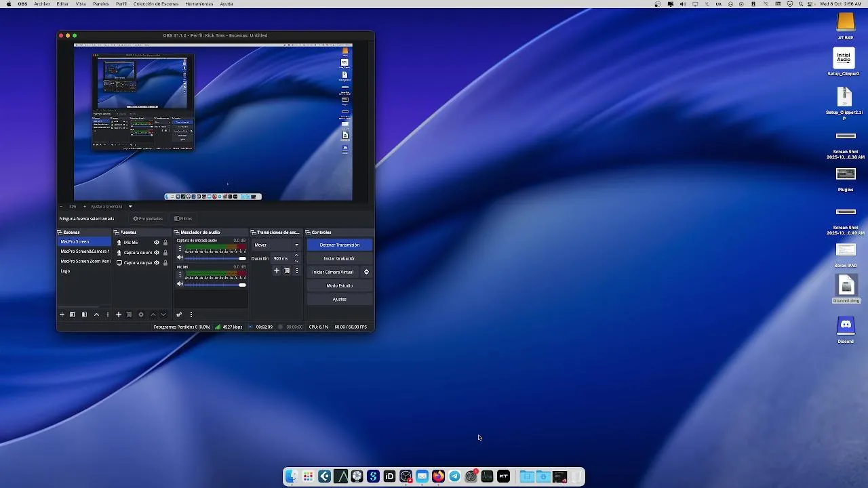This screenshot has width=868, height=488.
Task: Undock the Fuentes panel
Action: pyautogui.click(x=117, y=232)
